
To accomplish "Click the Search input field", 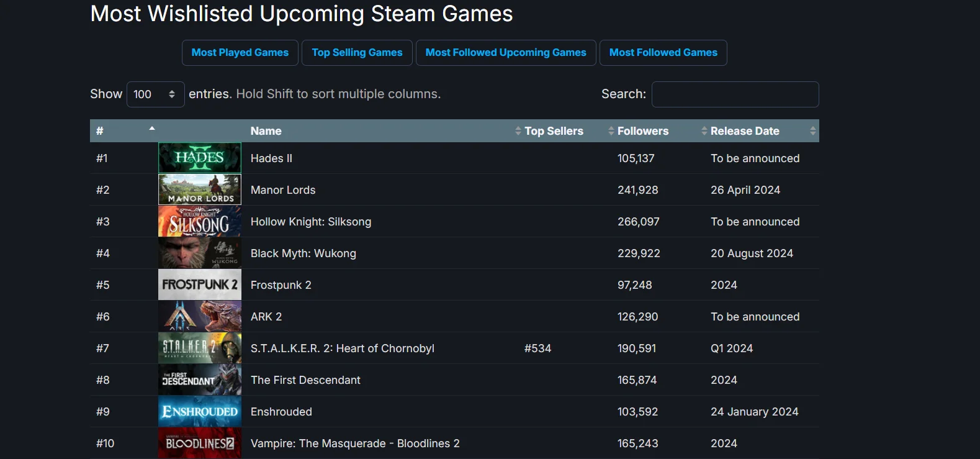I will coord(735,94).
